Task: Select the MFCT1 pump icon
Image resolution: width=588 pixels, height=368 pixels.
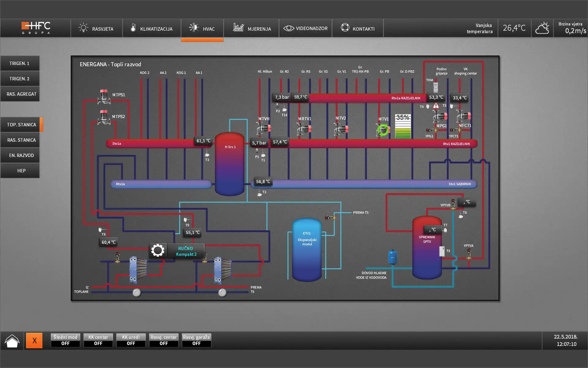Action: tap(464, 116)
